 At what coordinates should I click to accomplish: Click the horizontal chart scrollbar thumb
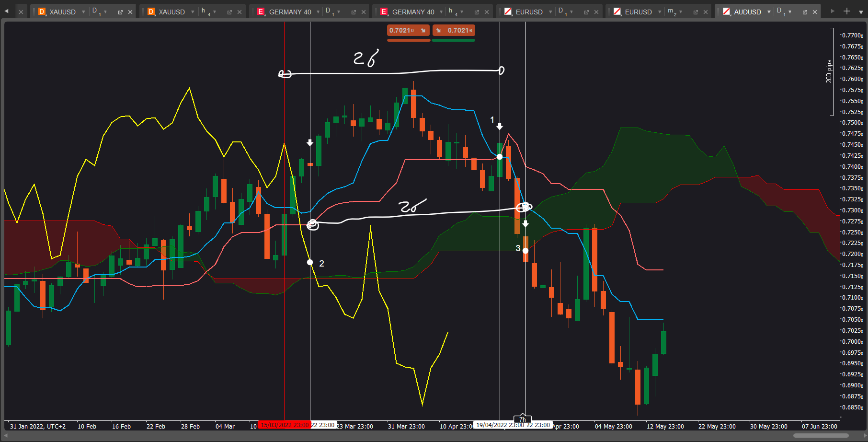point(821,436)
